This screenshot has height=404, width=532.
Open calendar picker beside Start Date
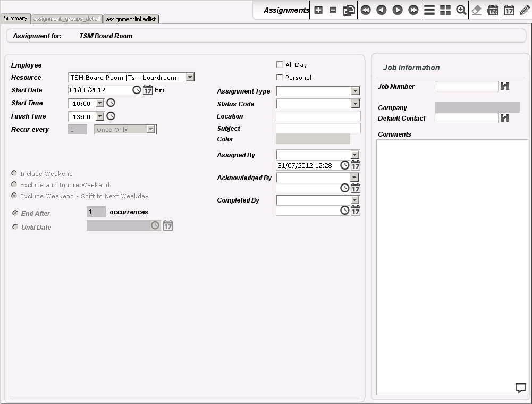click(148, 90)
